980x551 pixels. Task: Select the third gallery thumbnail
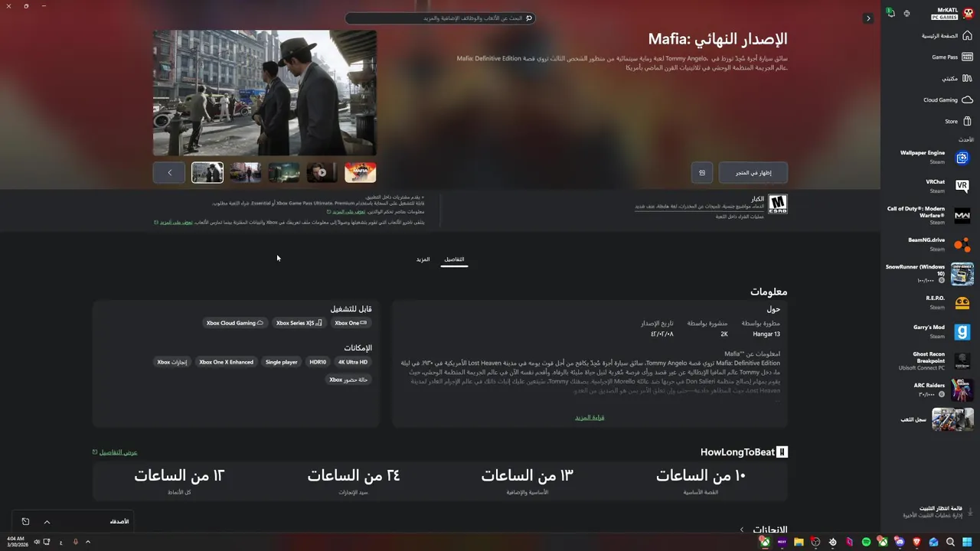pos(284,173)
